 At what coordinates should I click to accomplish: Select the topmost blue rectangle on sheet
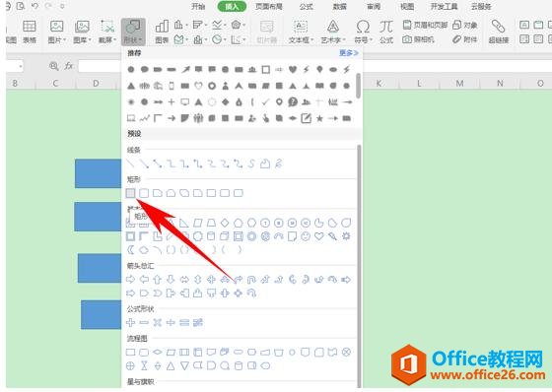click(98, 173)
